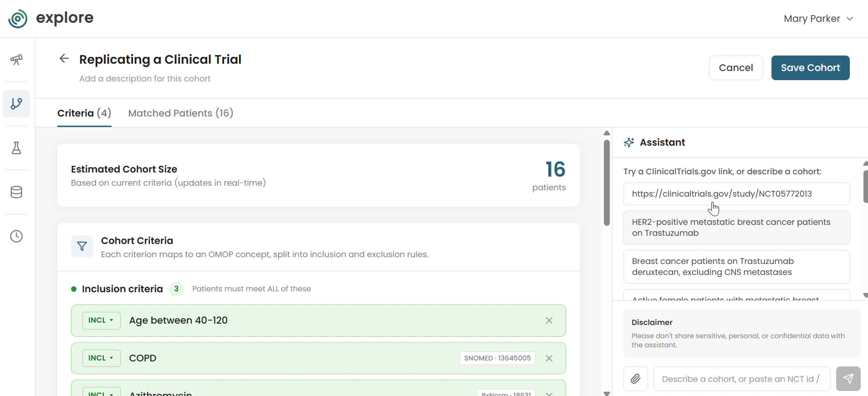Image resolution: width=868 pixels, height=396 pixels.
Task: Click the cohort description input field
Action: point(145,79)
